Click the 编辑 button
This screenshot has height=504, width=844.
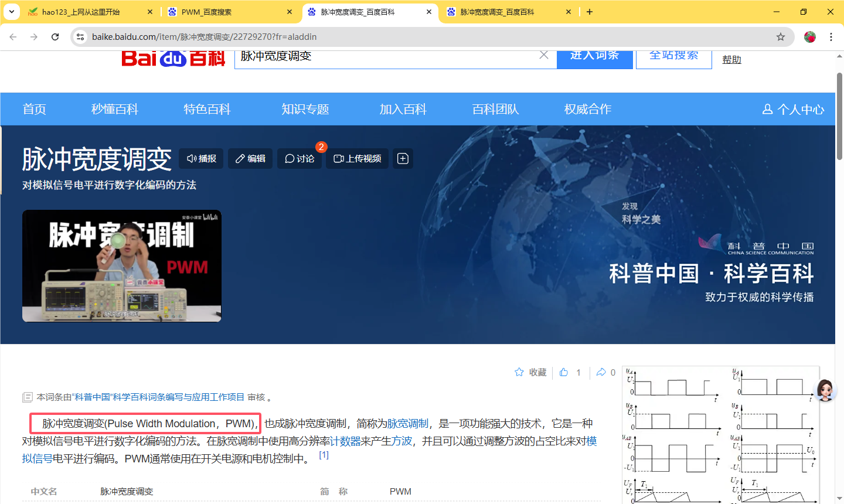point(250,159)
